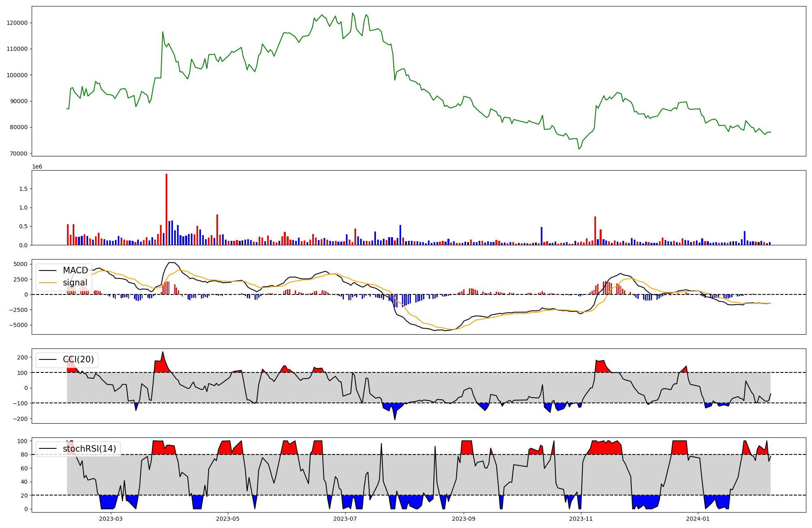Select the 2023-03 date tick label
The width and height of the screenshot is (812, 528).
(x=110, y=519)
